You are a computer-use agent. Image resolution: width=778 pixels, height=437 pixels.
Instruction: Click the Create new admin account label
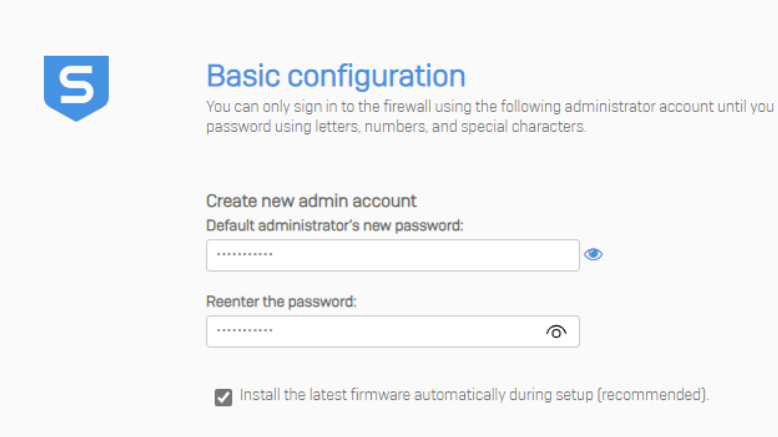pyautogui.click(x=311, y=201)
